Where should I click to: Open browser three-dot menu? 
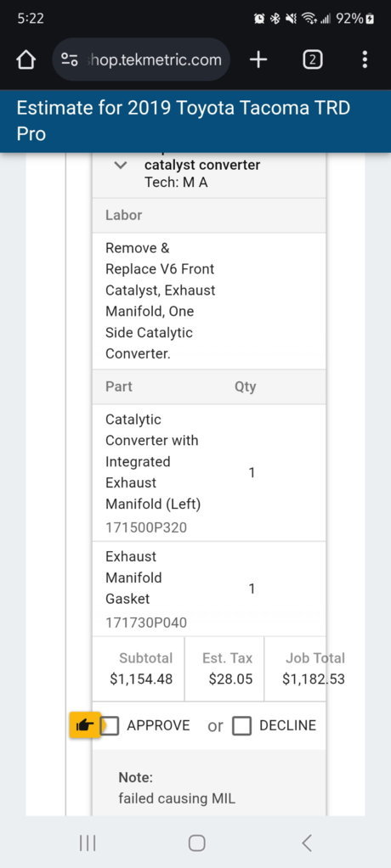click(x=365, y=59)
